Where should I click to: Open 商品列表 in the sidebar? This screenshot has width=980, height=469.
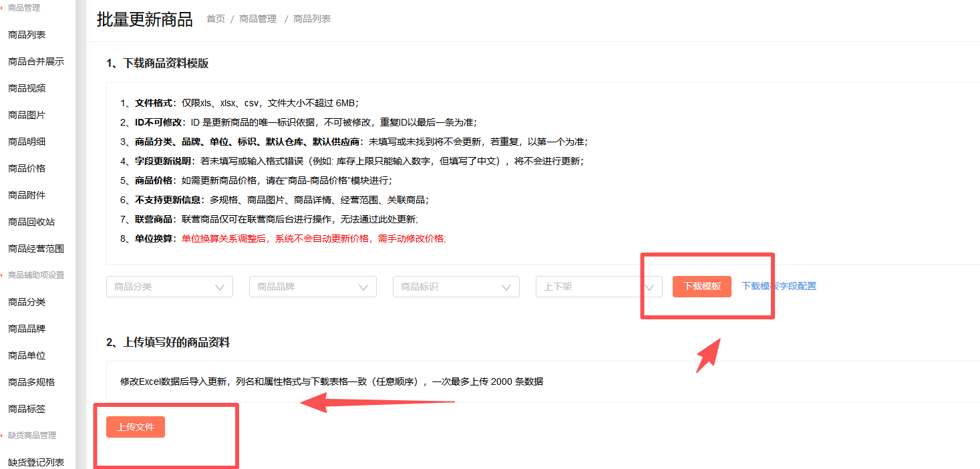click(x=27, y=35)
